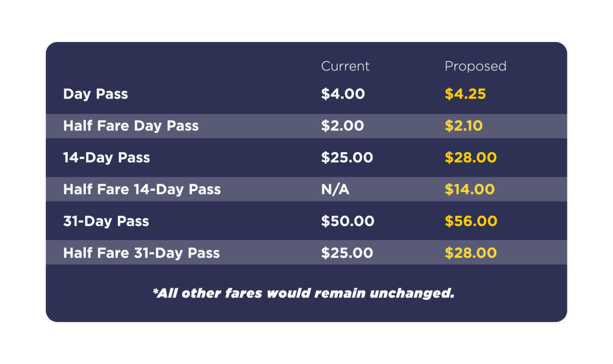
Task: Select the "Half Fare Day Pass" label
Action: [131, 126]
